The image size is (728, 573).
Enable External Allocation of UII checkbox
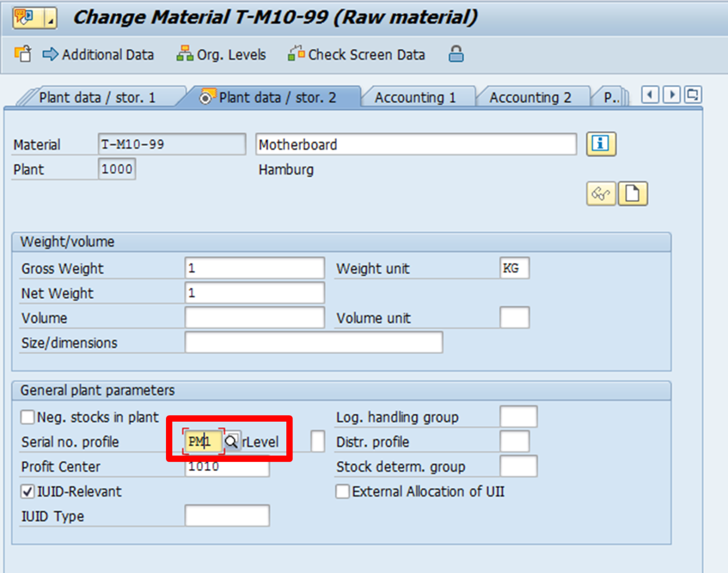pyautogui.click(x=343, y=491)
